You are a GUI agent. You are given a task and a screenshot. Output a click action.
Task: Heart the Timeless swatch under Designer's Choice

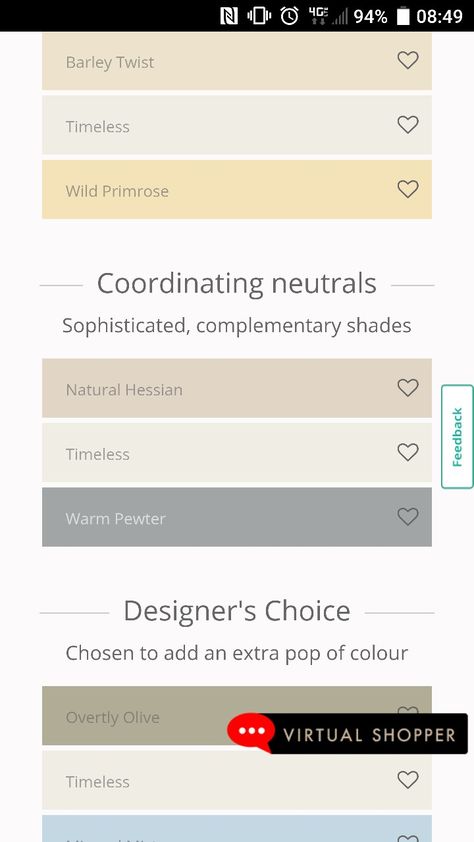coord(407,779)
